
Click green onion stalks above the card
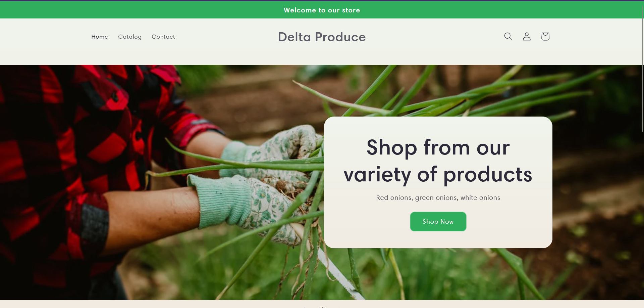[x=436, y=97]
